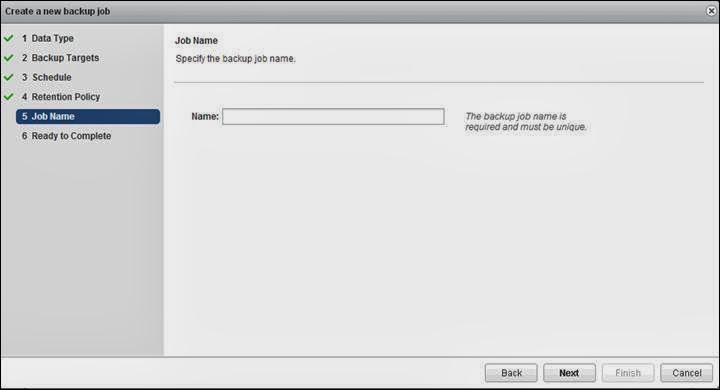The image size is (720, 390).
Task: Click the italic hint about unique job name
Action: [x=526, y=122]
